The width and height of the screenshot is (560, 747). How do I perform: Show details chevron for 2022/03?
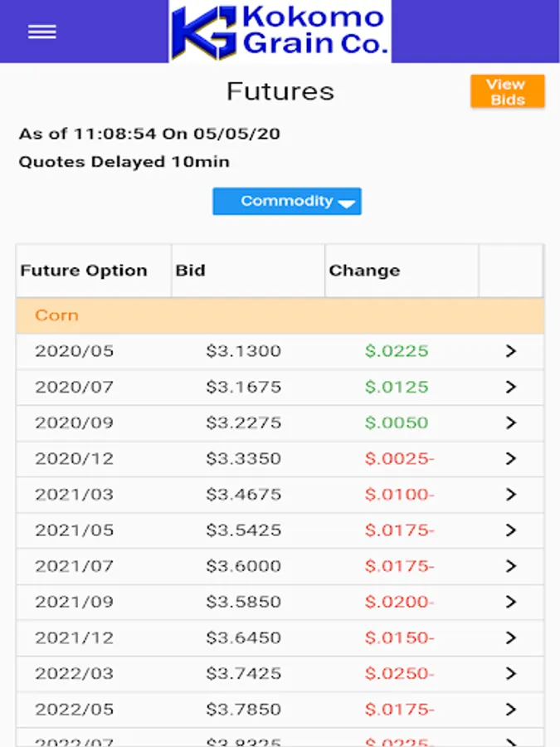pyautogui.click(x=511, y=673)
